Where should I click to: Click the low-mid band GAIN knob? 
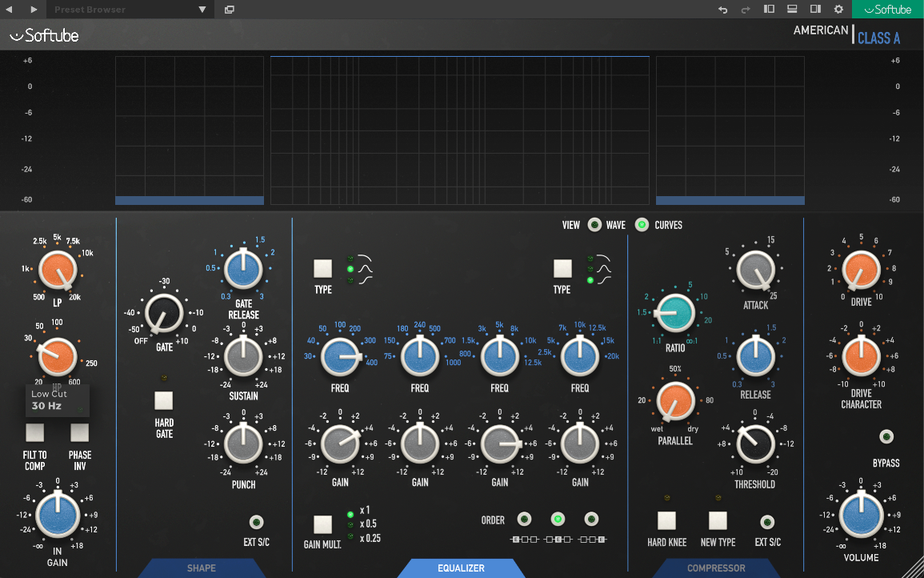420,444
